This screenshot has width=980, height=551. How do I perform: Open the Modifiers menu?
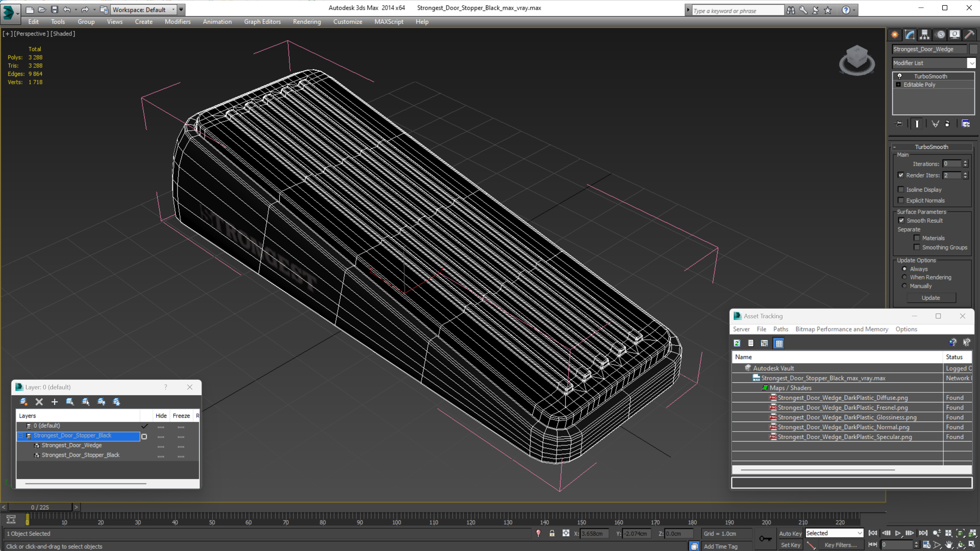(177, 22)
